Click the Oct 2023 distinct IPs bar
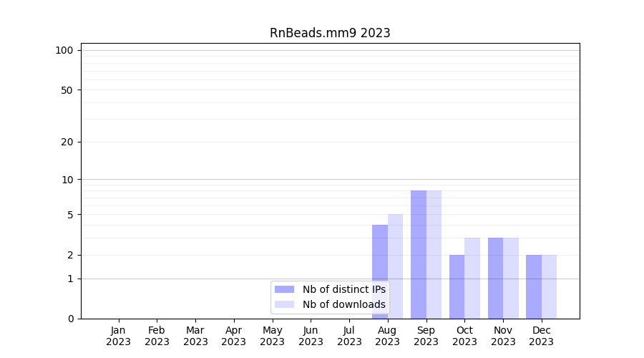Viewport: 644px width, 358px height. [x=457, y=286]
